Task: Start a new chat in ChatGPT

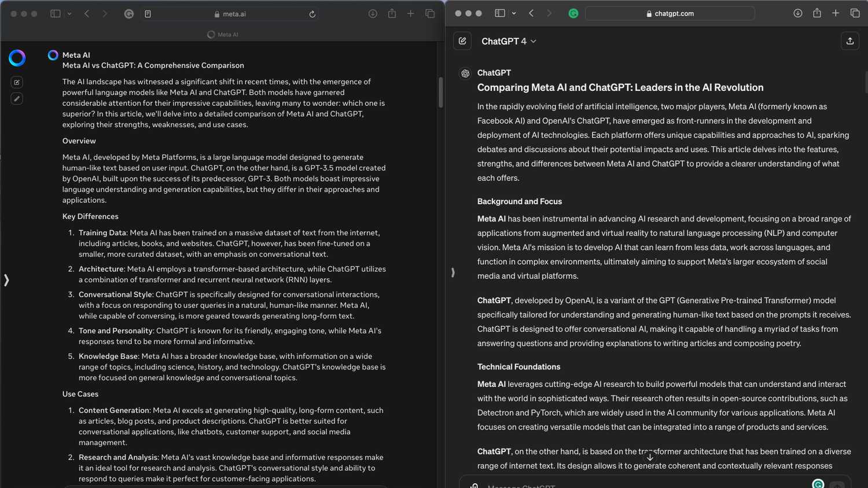Action: pos(462,41)
